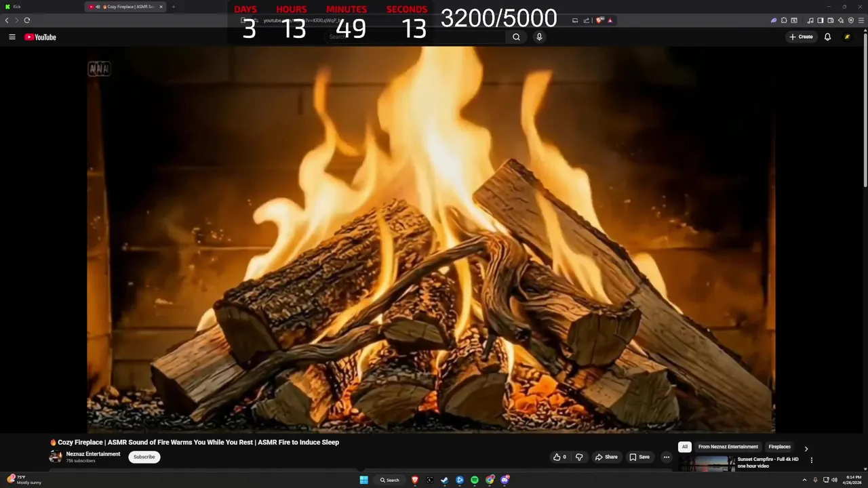Subscribe to Neznaz Entertainment

pos(144,457)
